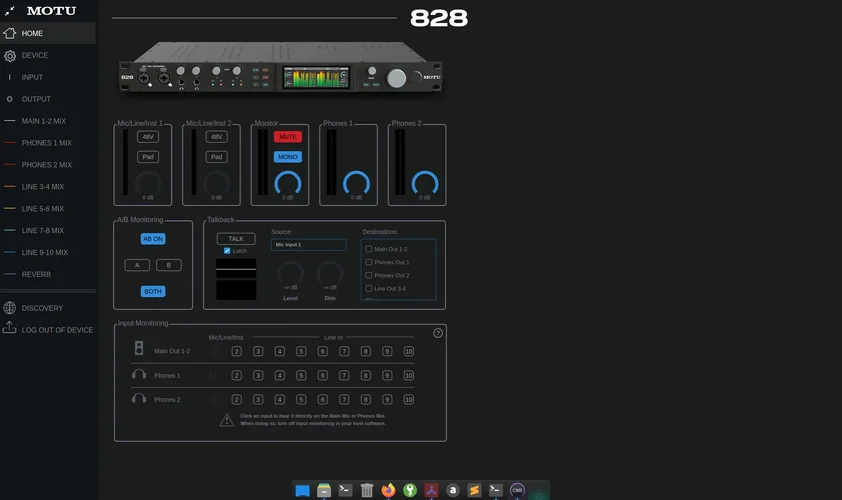The image size is (842, 500).
Task: Click the Phones 1 volume knob
Action: tap(356, 183)
